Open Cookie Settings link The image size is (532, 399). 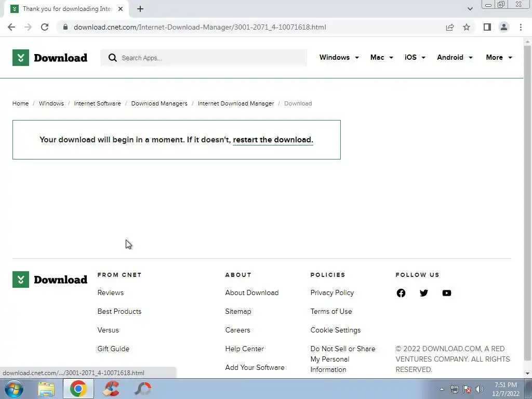click(336, 330)
